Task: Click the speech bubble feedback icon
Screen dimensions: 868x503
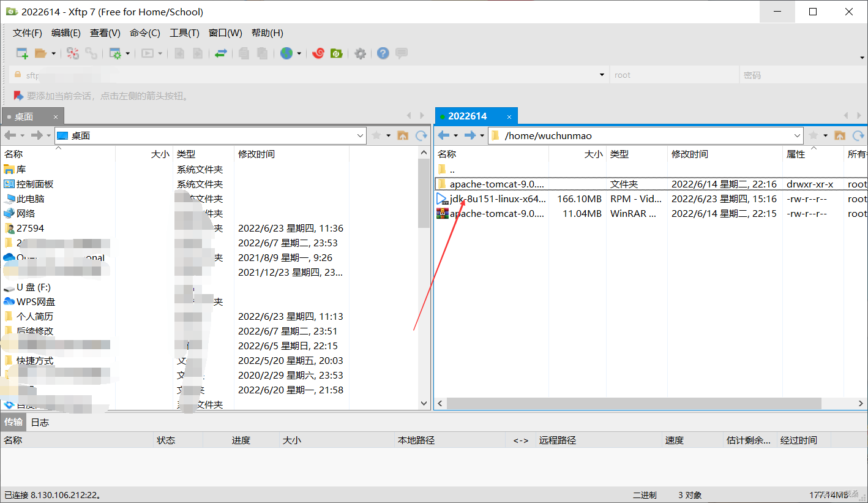Action: pyautogui.click(x=402, y=53)
